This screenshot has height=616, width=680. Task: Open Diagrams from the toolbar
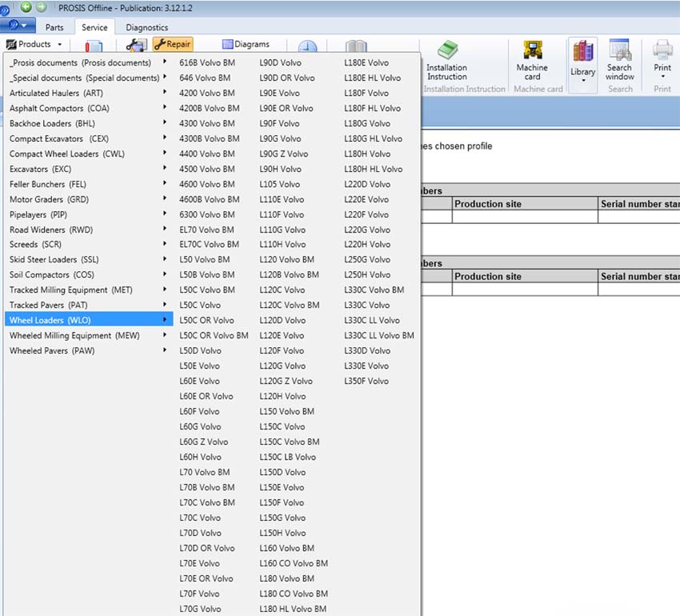point(246,44)
